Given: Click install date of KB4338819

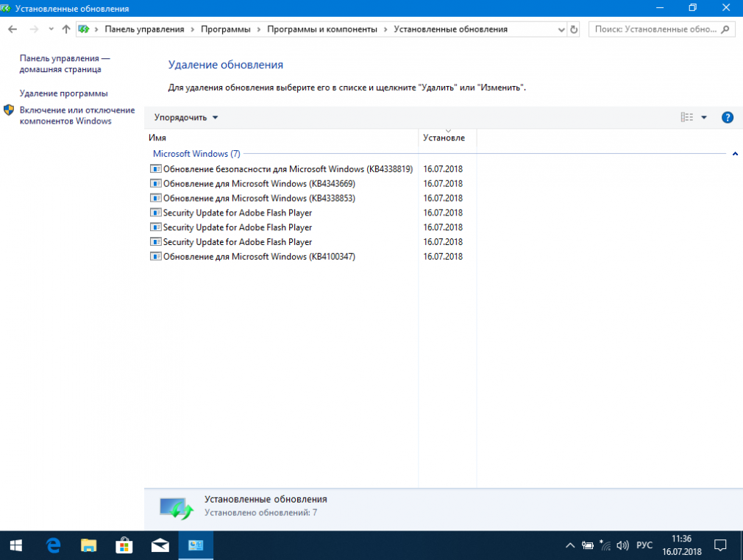Looking at the screenshot, I should [443, 169].
